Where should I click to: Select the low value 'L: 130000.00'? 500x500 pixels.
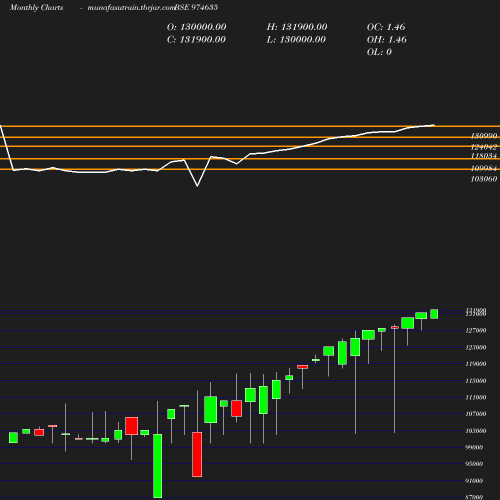pos(296,40)
